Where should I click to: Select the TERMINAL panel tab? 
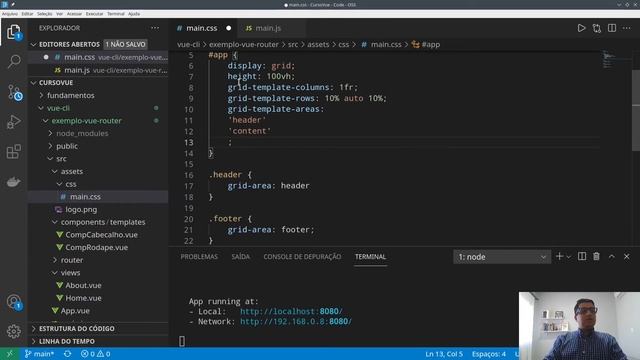tap(370, 256)
